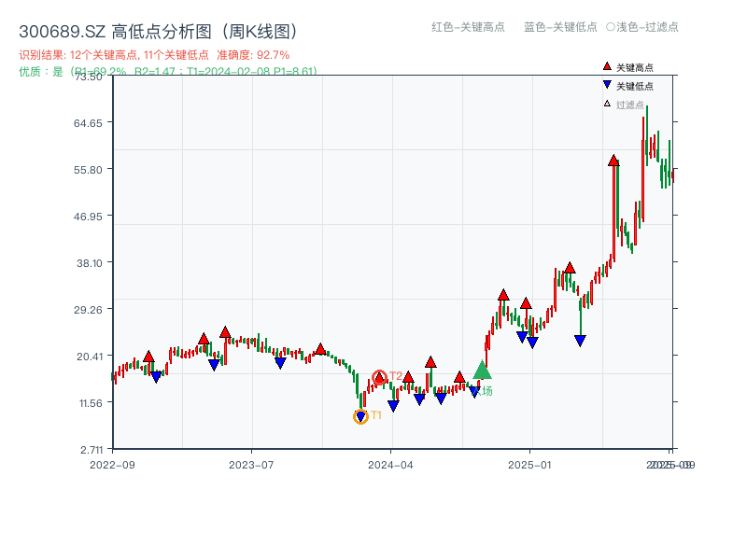Click the 浅色-过滤点 header label
Viewport: 747px width, 560px height.
click(642, 27)
